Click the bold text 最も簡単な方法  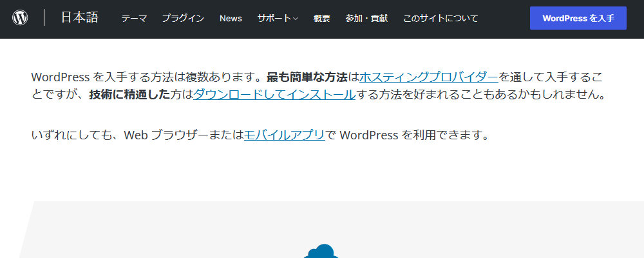[307, 77]
